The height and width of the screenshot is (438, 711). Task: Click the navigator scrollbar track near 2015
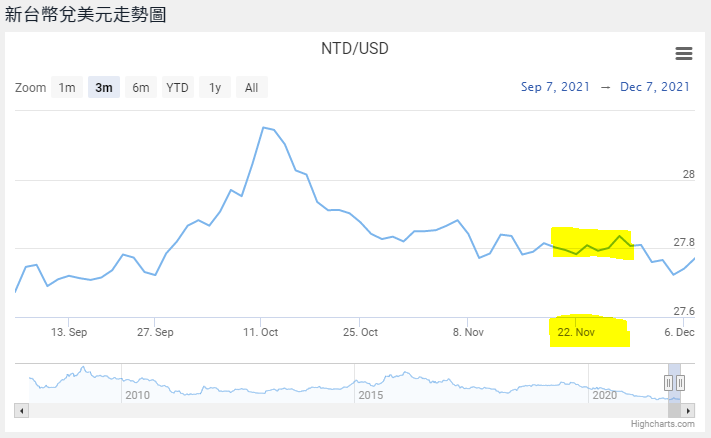pyautogui.click(x=370, y=410)
